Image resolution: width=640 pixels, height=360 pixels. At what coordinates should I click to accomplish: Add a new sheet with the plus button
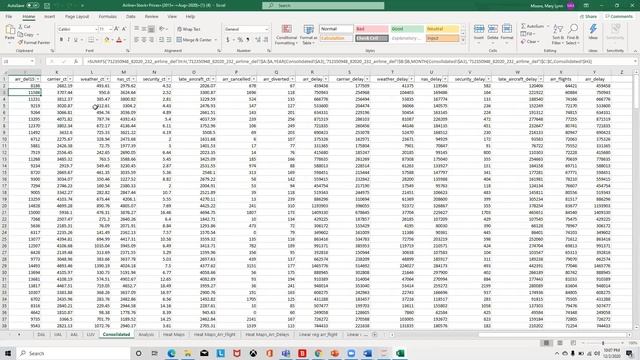374,335
